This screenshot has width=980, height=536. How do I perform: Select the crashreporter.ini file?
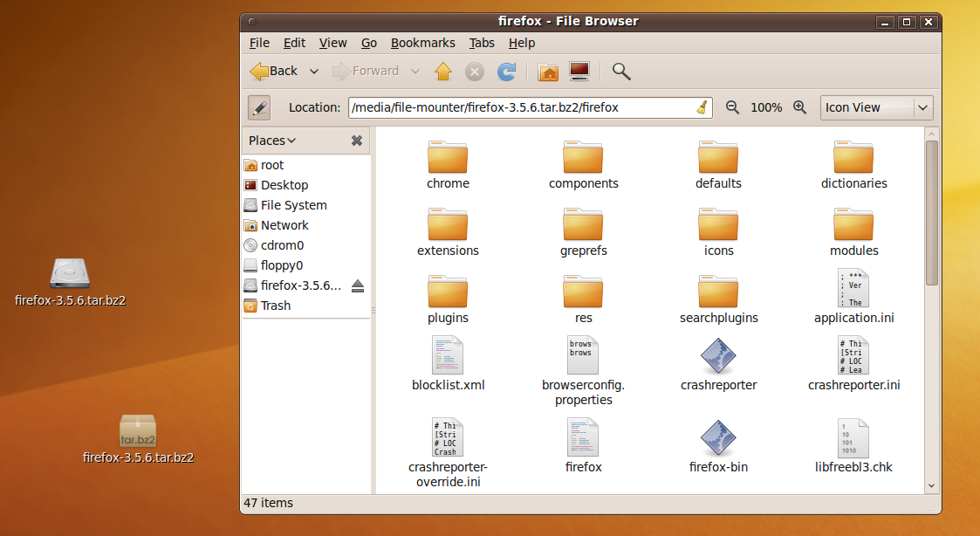point(853,364)
